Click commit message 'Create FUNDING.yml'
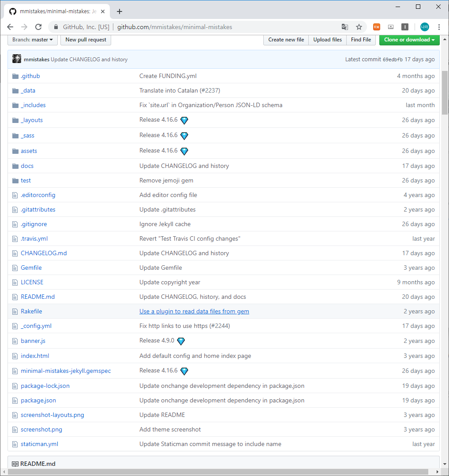This screenshot has width=449, height=476. 168,76
